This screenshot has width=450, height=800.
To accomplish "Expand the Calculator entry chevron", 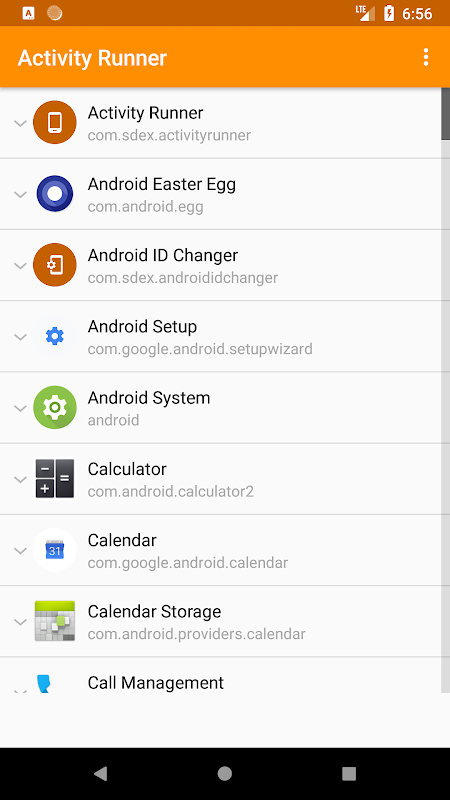I will click(x=20, y=479).
